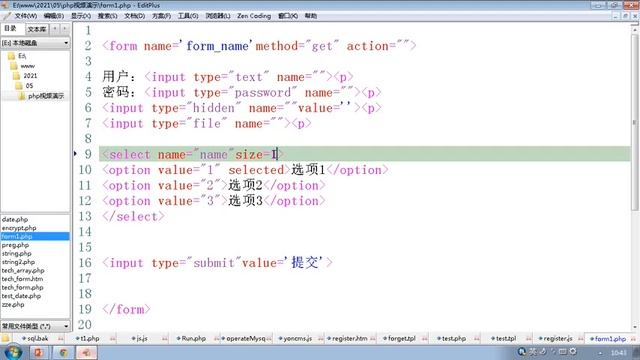640x360 pixels.
Task: Open string2.php from file list
Action: coord(18,262)
